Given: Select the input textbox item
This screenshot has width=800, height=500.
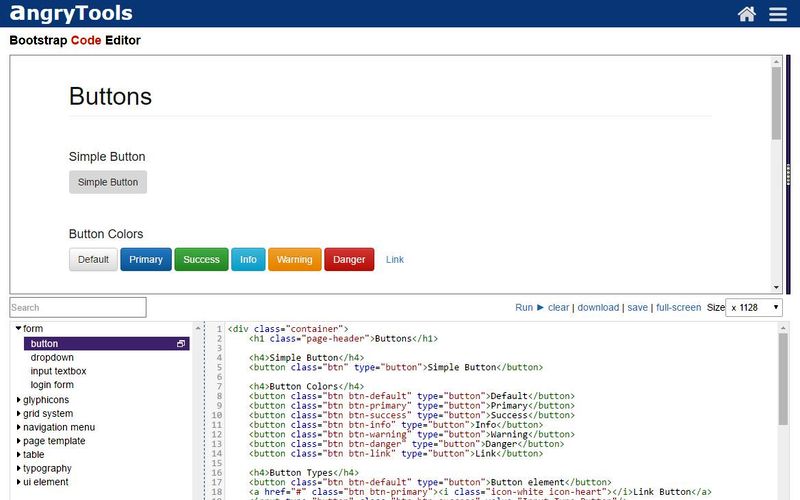Looking at the screenshot, I should click(58, 371).
